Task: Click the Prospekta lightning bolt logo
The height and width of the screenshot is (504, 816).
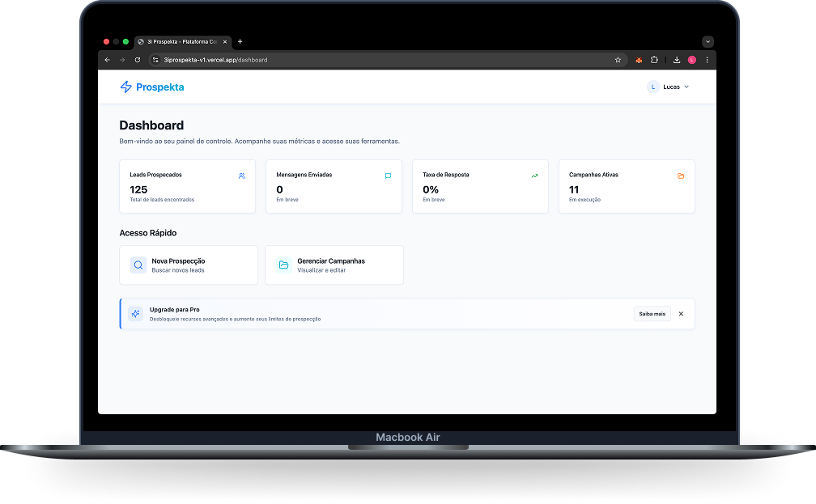Action: 125,87
